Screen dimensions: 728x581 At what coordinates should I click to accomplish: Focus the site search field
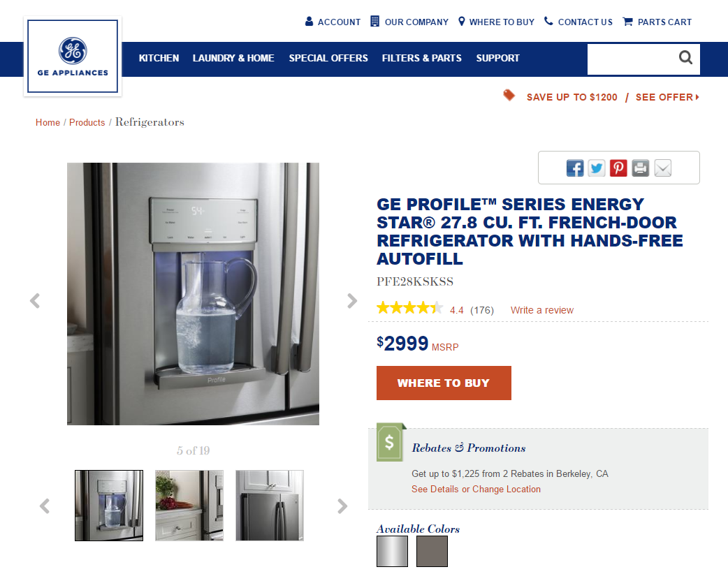tap(630, 59)
